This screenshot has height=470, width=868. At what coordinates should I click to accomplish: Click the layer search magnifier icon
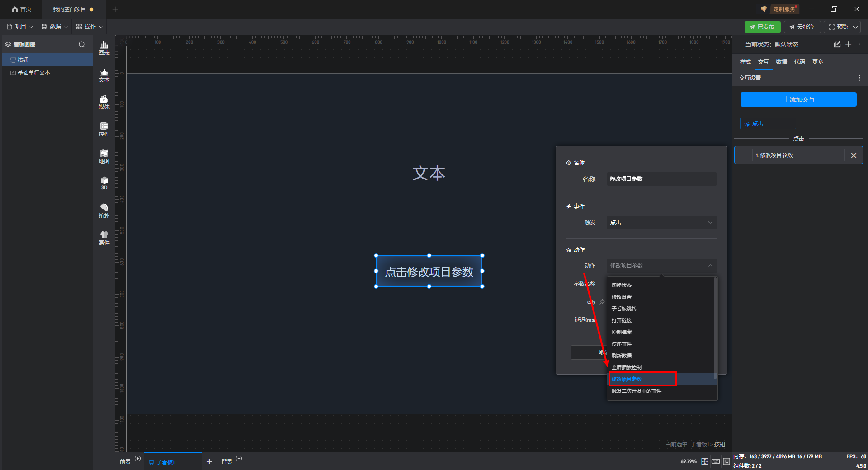(x=82, y=44)
